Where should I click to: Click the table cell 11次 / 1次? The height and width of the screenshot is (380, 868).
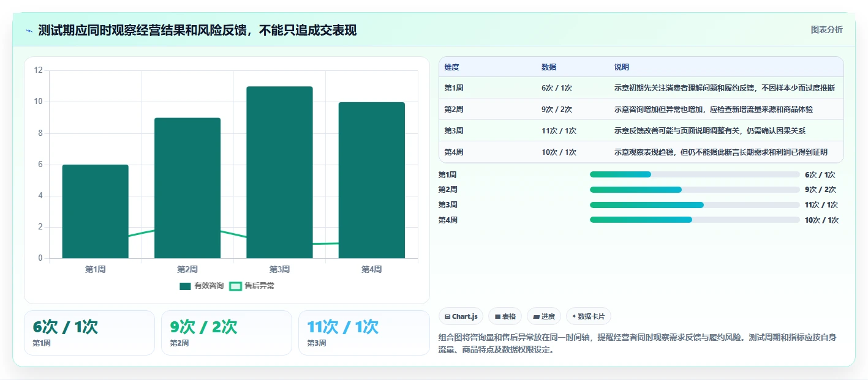[x=559, y=131]
